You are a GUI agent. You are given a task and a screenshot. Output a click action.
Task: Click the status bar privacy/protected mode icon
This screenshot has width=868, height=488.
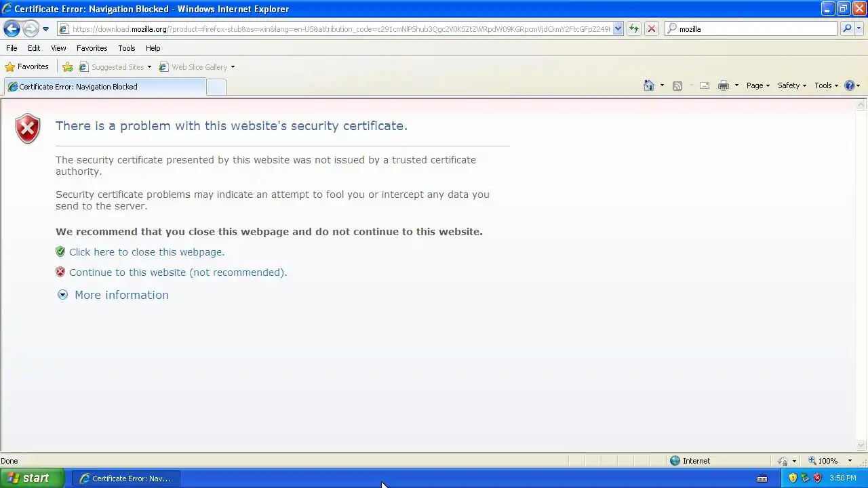coord(784,461)
